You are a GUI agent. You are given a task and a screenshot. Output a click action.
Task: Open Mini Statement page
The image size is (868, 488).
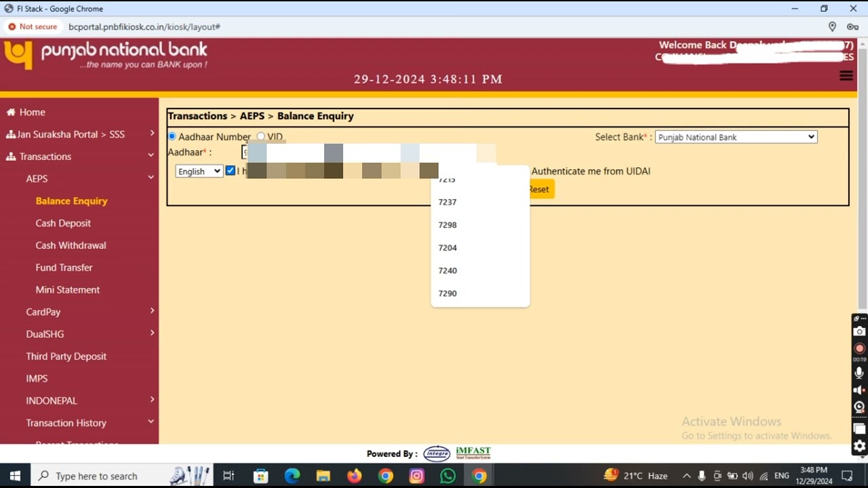pos(67,289)
